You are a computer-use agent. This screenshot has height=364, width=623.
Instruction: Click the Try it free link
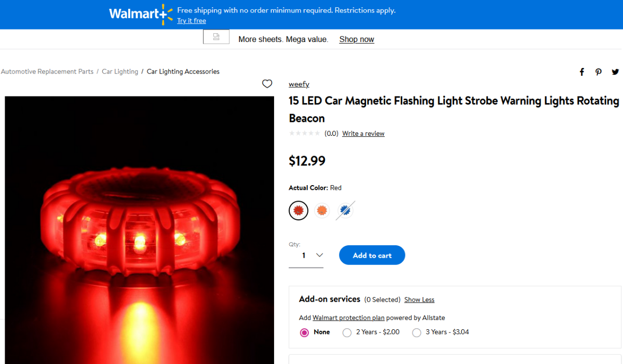(192, 21)
